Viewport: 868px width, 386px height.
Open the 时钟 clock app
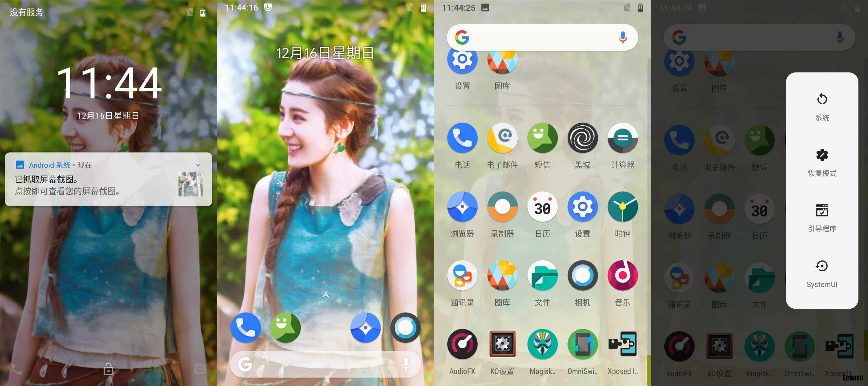coord(622,206)
